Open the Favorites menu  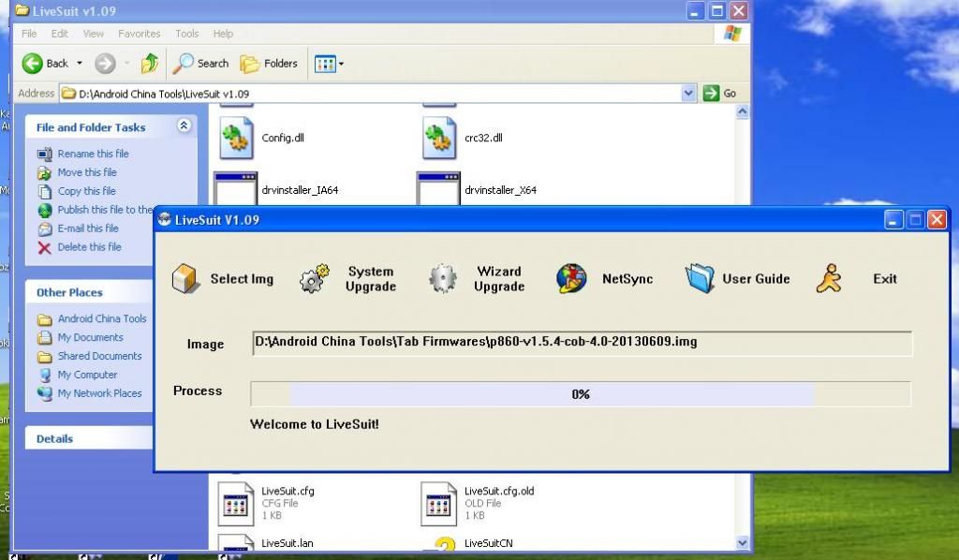[140, 34]
